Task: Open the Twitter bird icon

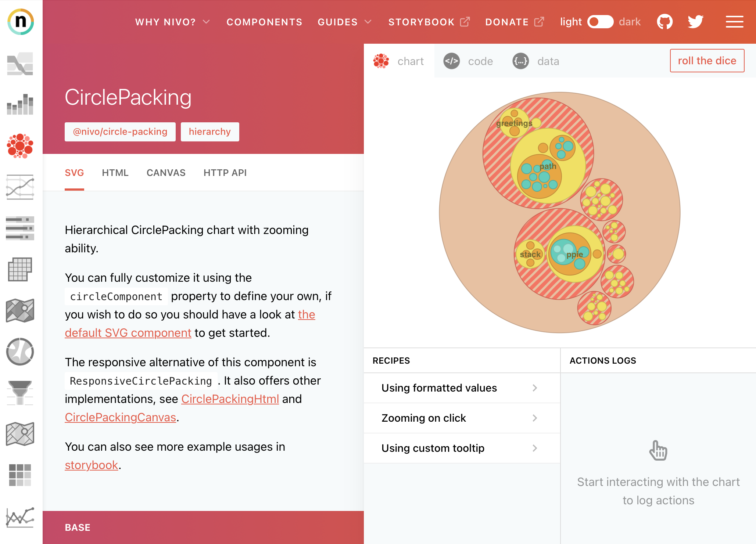Action: tap(695, 22)
